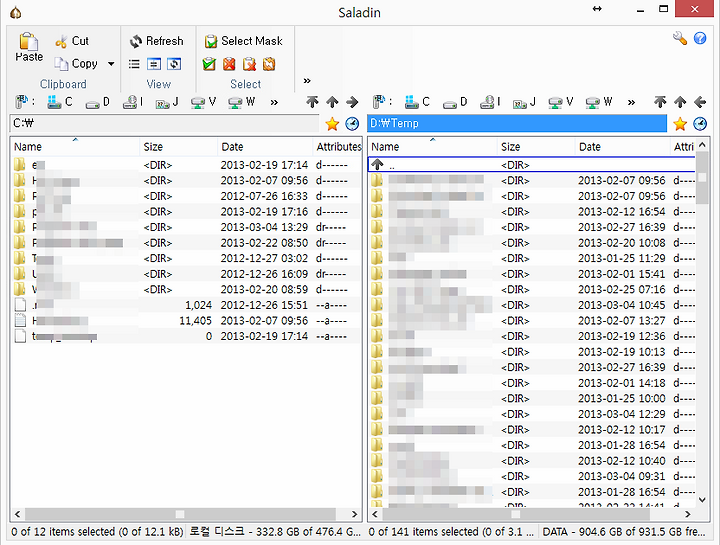Switch left panel to drive J
Image resolution: width=720 pixels, height=545 pixels.
point(167,102)
